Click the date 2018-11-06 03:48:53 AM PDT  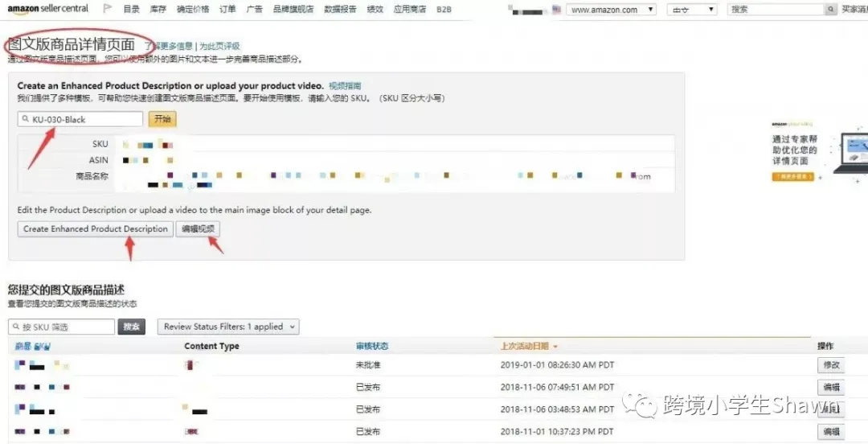tap(558, 409)
